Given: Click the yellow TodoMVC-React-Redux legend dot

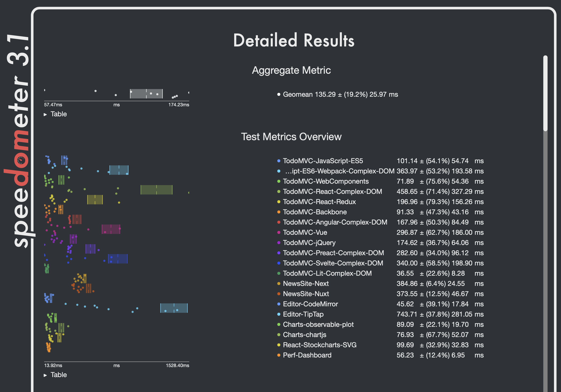Looking at the screenshot, I should pos(279,202).
